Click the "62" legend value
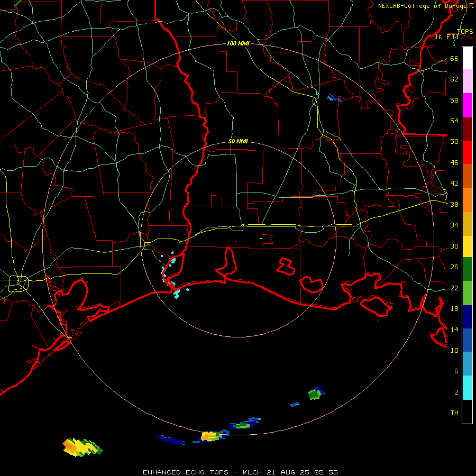The image size is (476, 476). point(454,79)
